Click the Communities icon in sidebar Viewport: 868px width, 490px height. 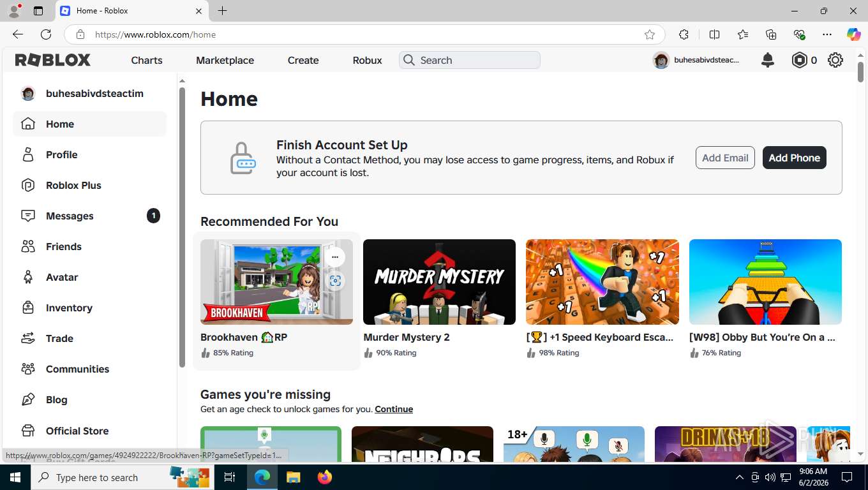tap(28, 369)
